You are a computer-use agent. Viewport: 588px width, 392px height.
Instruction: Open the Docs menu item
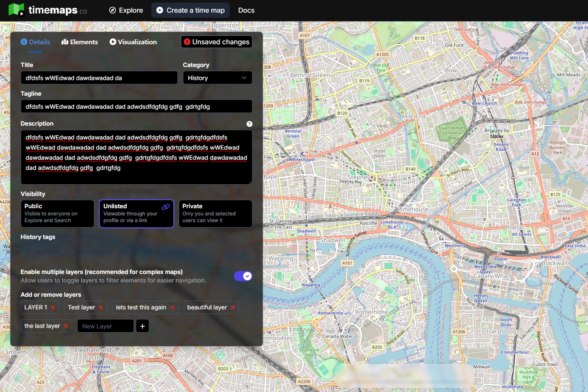(246, 10)
